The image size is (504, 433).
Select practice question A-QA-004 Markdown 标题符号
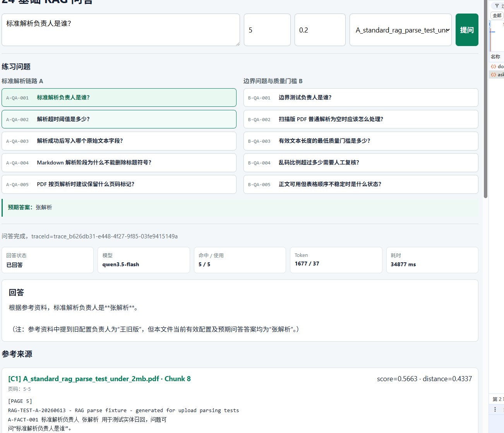click(x=119, y=163)
